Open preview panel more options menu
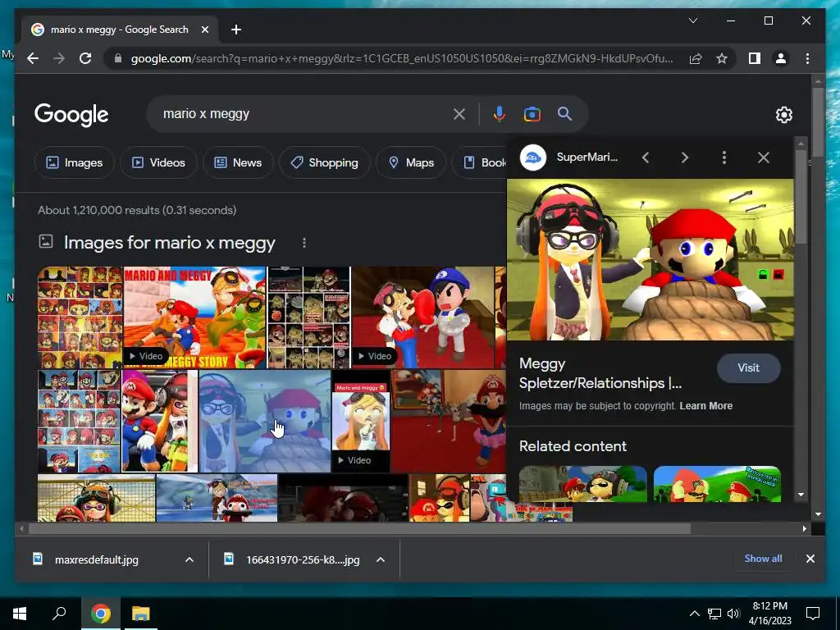Screen dimensions: 840x630 724,157
